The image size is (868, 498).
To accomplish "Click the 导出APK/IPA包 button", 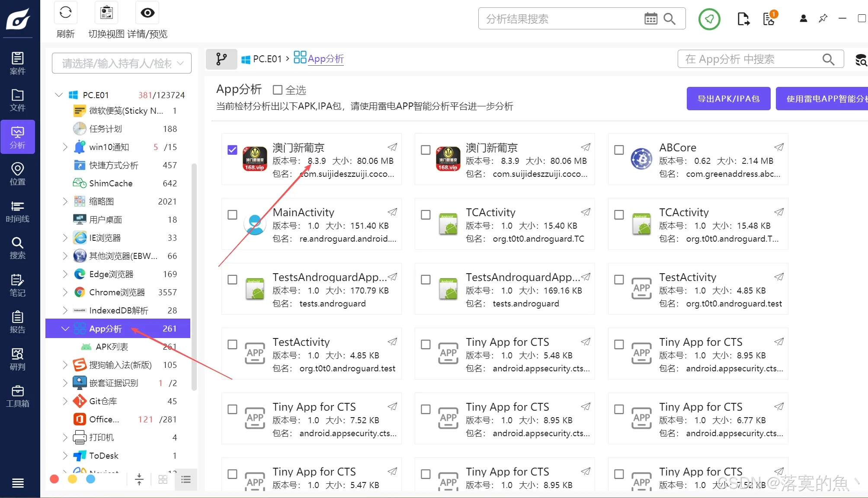I will point(729,99).
